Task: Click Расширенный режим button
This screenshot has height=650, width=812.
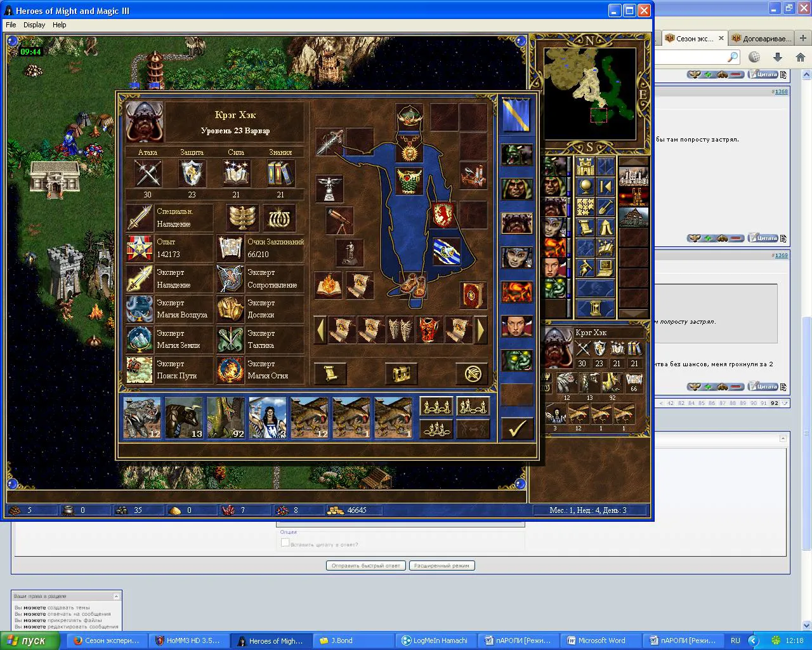Action: [442, 566]
